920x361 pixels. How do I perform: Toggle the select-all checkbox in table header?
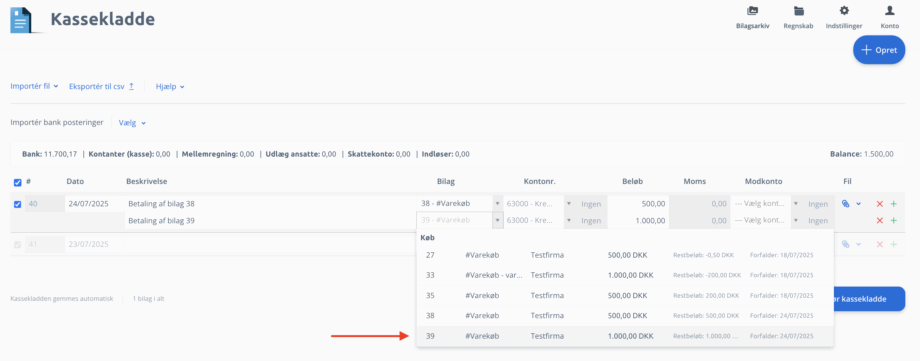[17, 182]
